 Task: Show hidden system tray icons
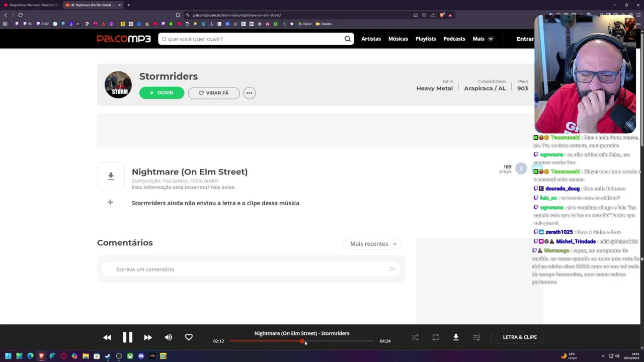[603, 356]
